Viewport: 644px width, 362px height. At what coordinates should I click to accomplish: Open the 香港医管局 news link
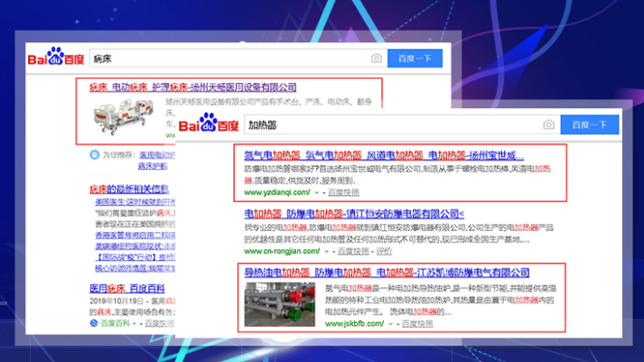coord(135,236)
